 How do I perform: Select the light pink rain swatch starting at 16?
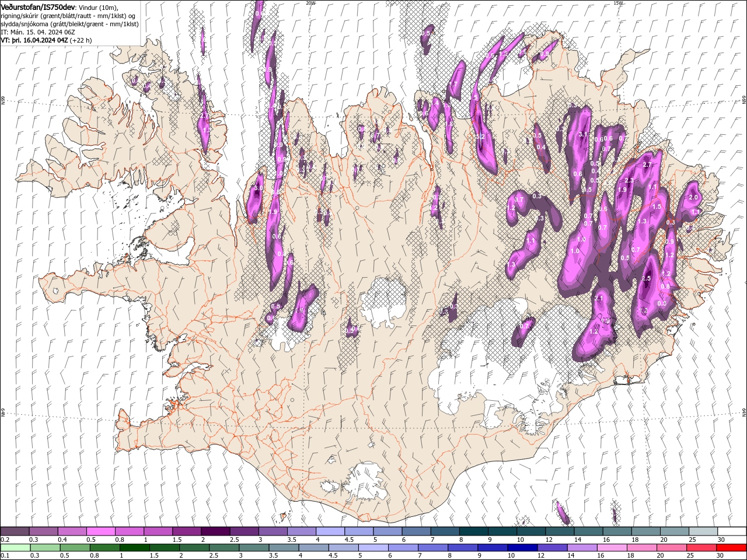[x=612, y=548]
